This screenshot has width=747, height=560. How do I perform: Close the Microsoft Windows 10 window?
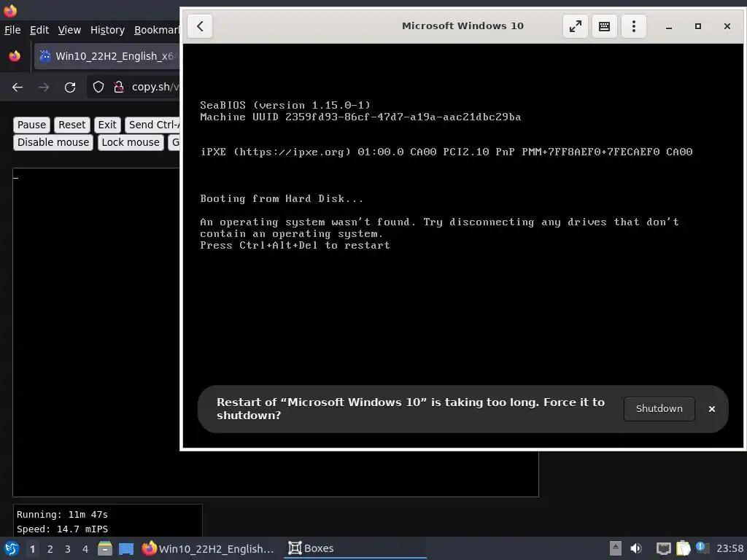(x=727, y=27)
